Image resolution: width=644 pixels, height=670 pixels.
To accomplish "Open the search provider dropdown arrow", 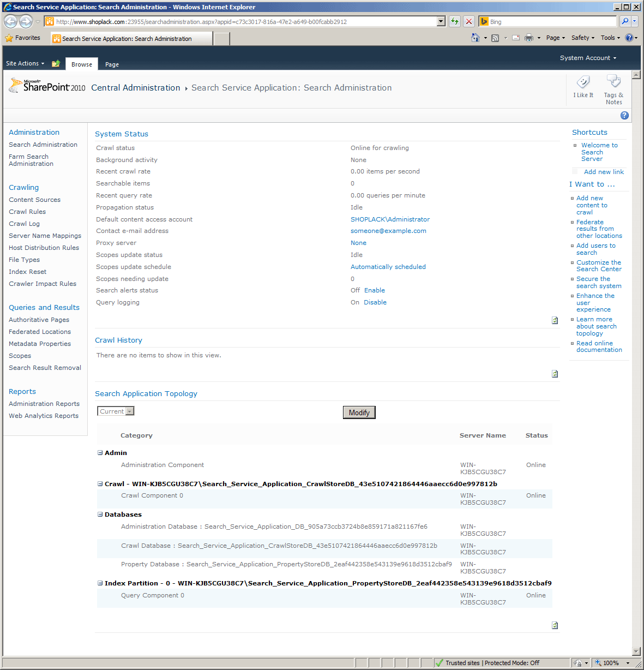I will coord(635,21).
